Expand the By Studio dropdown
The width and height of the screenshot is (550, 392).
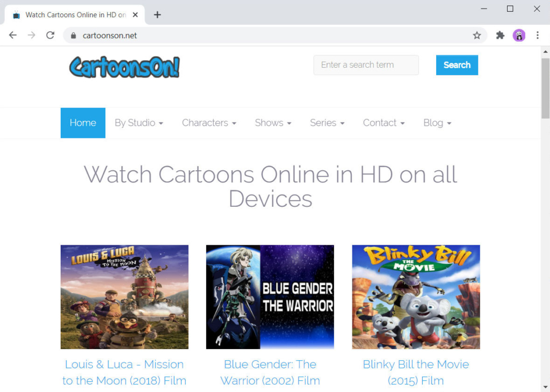tap(139, 123)
